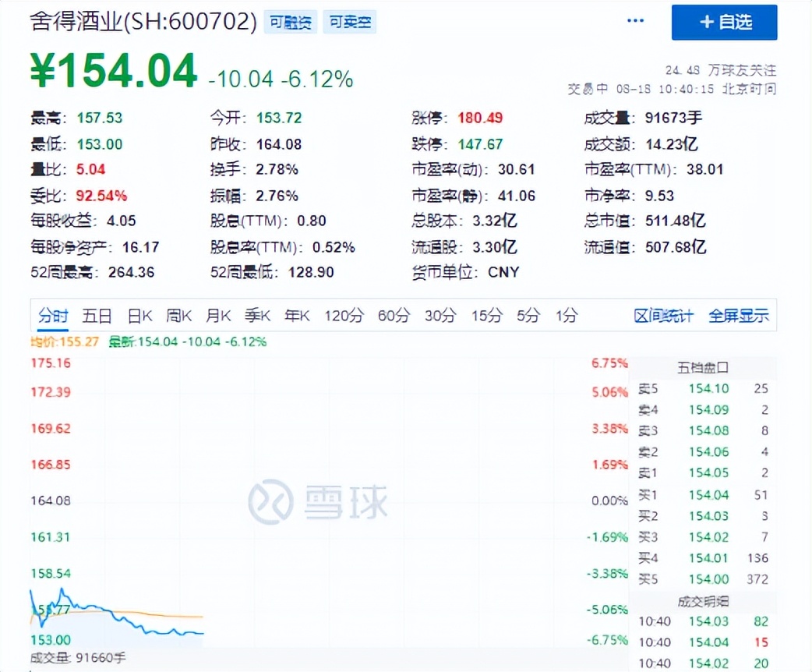This screenshot has width=812, height=672.
Task: Click the 可卖空 tag
Action: click(x=350, y=23)
